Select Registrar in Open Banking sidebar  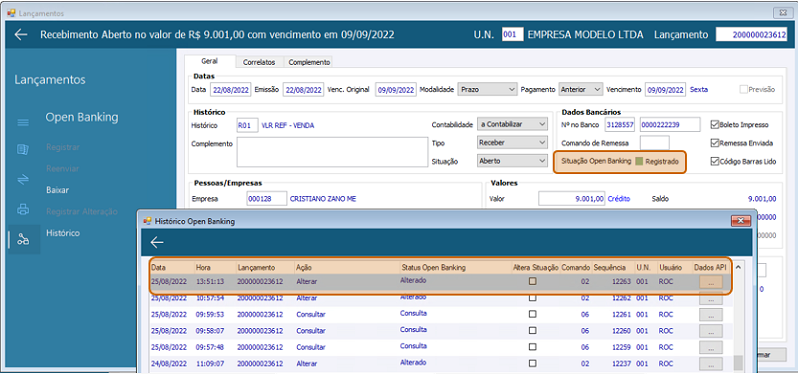pos(63,147)
